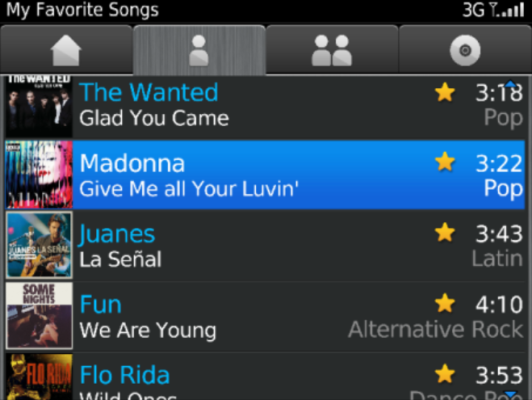
Task: Play Glad You Came song
Action: point(154,118)
